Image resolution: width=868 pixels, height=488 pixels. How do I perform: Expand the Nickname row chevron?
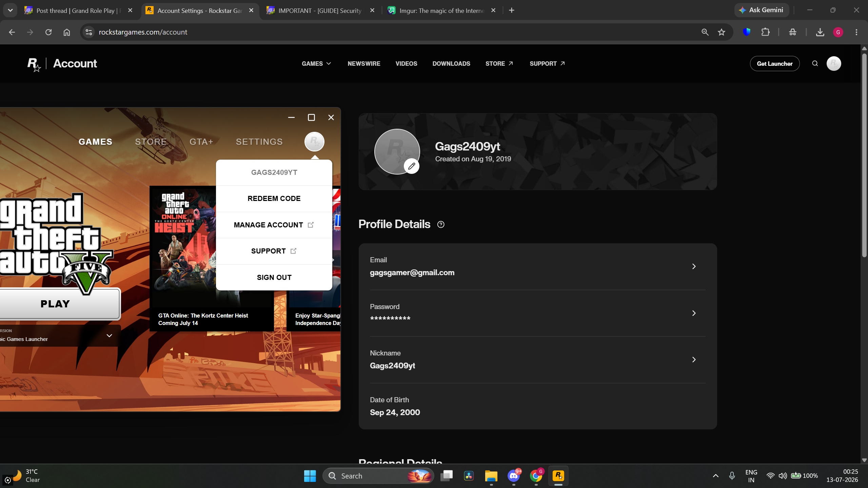coord(694,360)
